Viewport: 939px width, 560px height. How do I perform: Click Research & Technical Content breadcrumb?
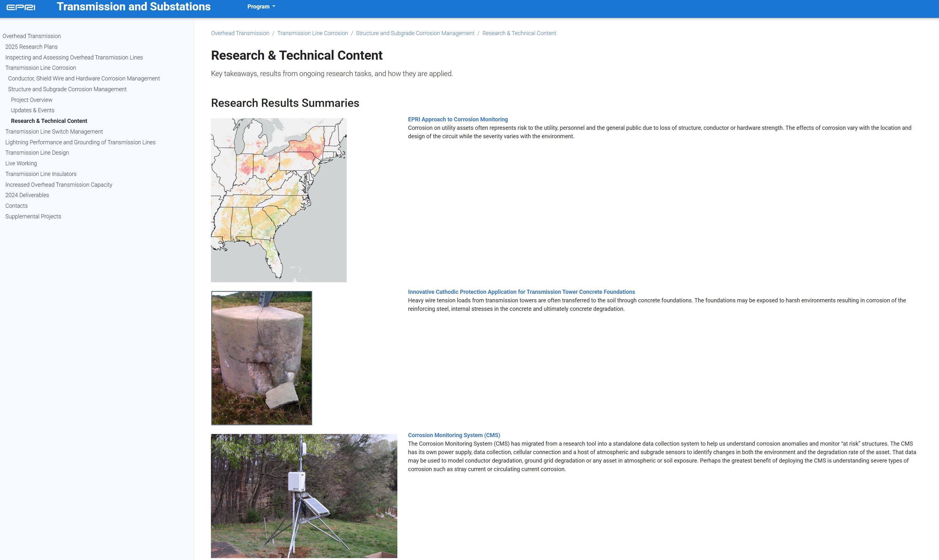coord(519,33)
